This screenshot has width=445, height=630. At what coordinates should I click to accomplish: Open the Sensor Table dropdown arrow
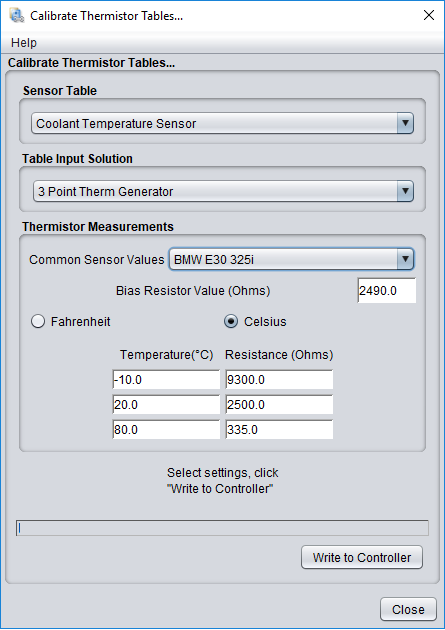tap(405, 123)
